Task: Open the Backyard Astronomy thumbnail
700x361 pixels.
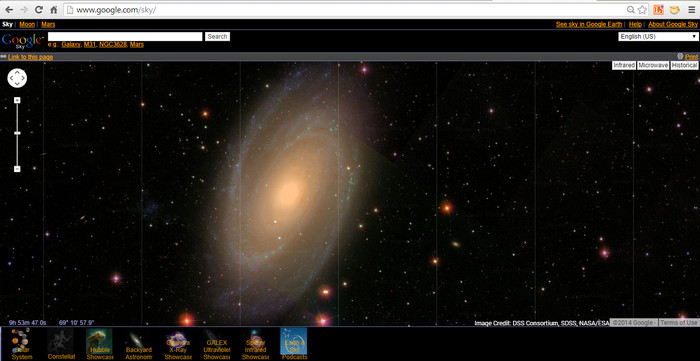Action: (x=138, y=344)
